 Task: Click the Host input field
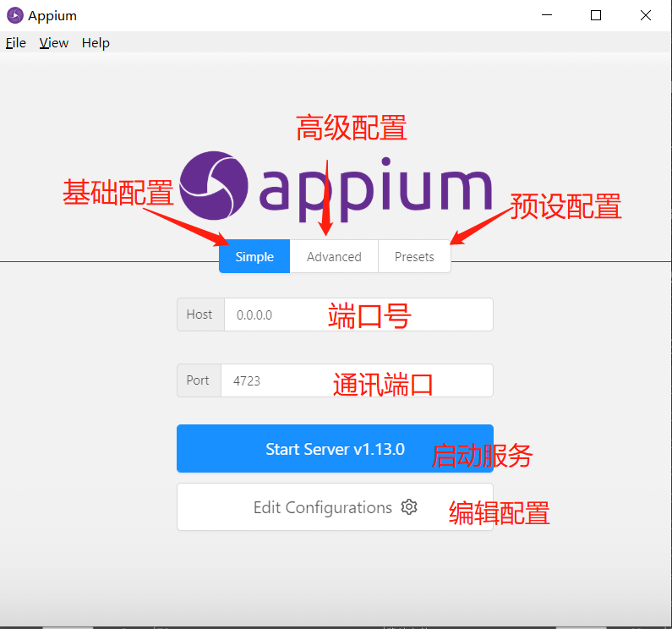(358, 314)
